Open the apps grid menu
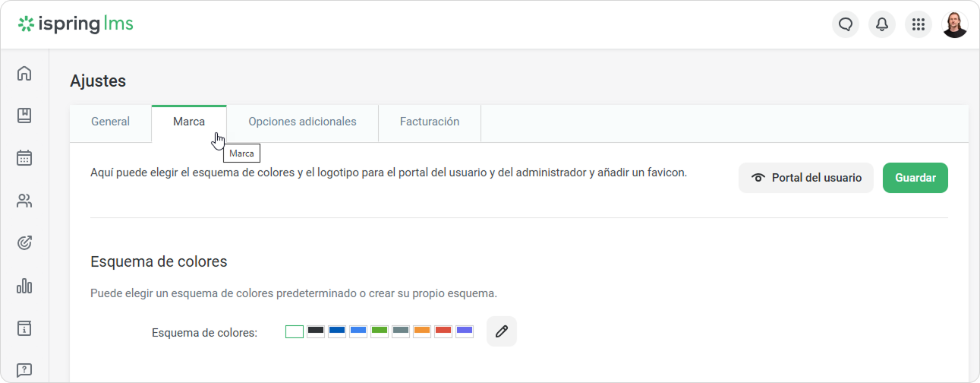The height and width of the screenshot is (383, 980). (x=919, y=24)
